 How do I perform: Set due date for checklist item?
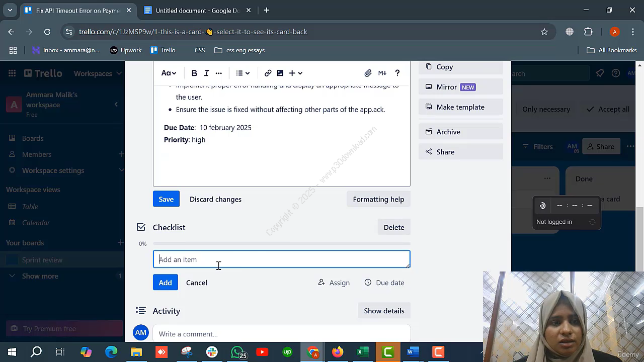pyautogui.click(x=384, y=283)
